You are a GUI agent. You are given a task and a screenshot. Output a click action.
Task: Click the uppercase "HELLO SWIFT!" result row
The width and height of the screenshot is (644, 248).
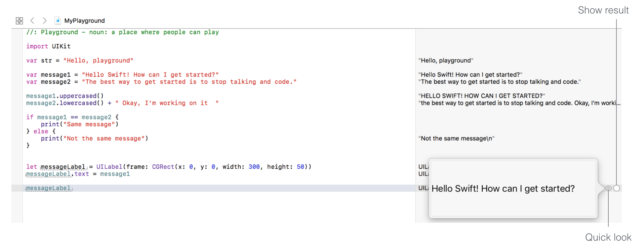(481, 96)
